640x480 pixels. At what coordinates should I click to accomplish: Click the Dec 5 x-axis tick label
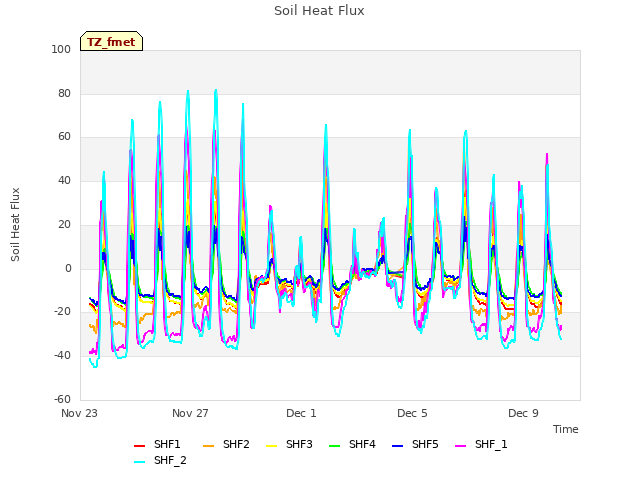[x=412, y=413]
